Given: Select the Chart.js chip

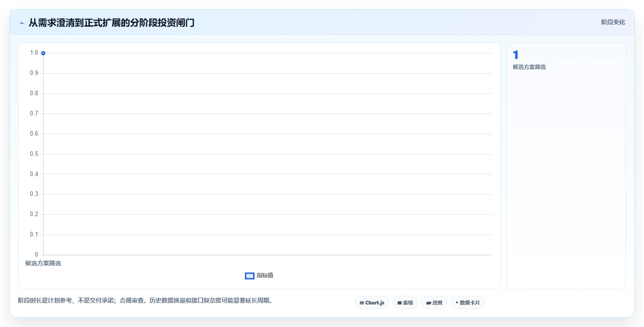Looking at the screenshot, I should (372, 303).
